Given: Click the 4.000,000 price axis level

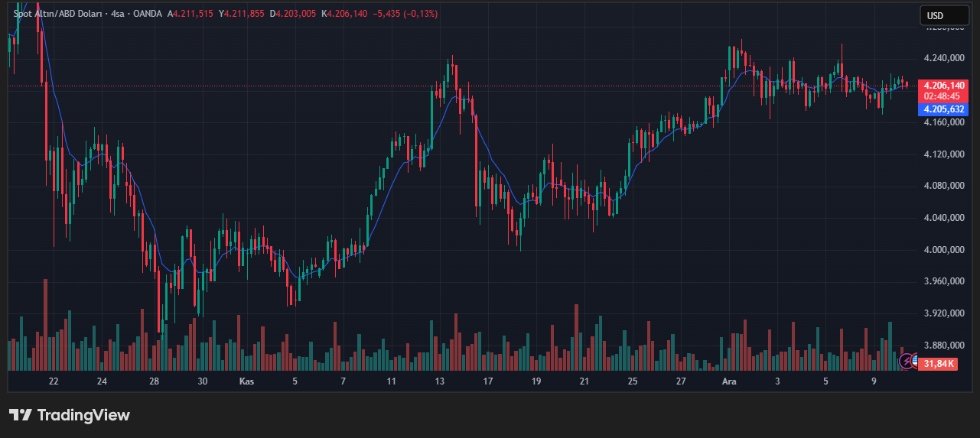Looking at the screenshot, I should tap(944, 250).
